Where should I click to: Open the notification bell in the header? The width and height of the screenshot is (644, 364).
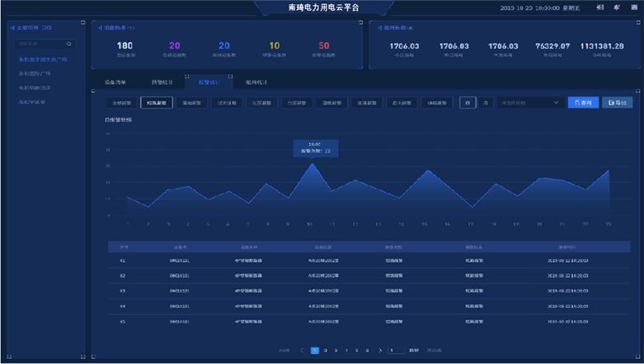616,7
